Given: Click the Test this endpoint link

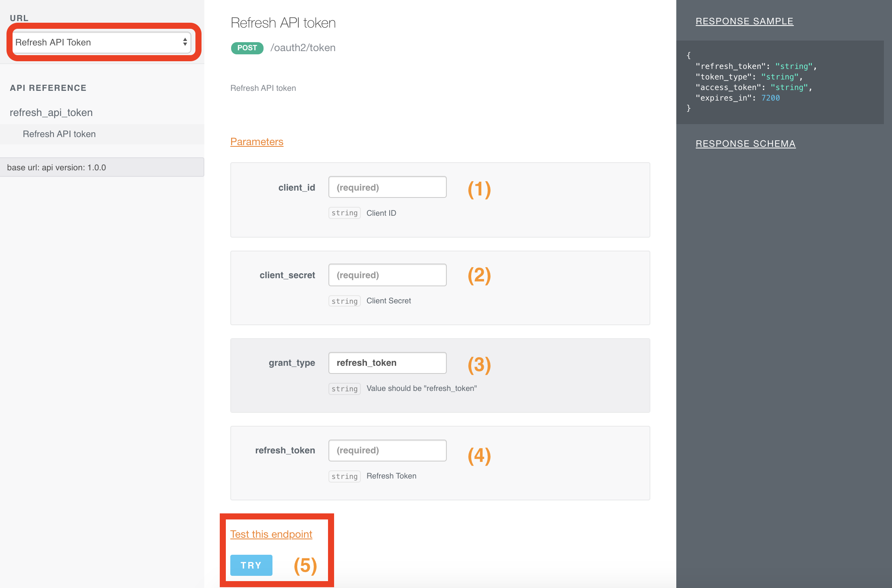Looking at the screenshot, I should point(271,534).
